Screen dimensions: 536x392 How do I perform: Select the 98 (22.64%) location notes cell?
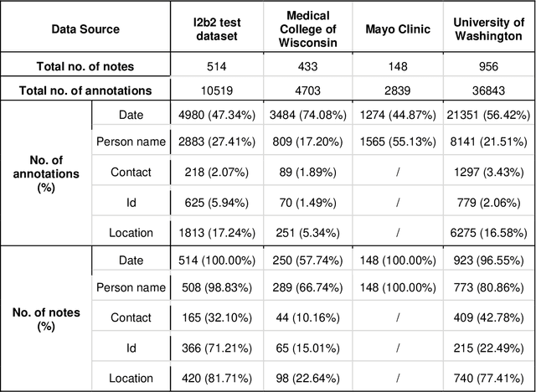point(307,377)
